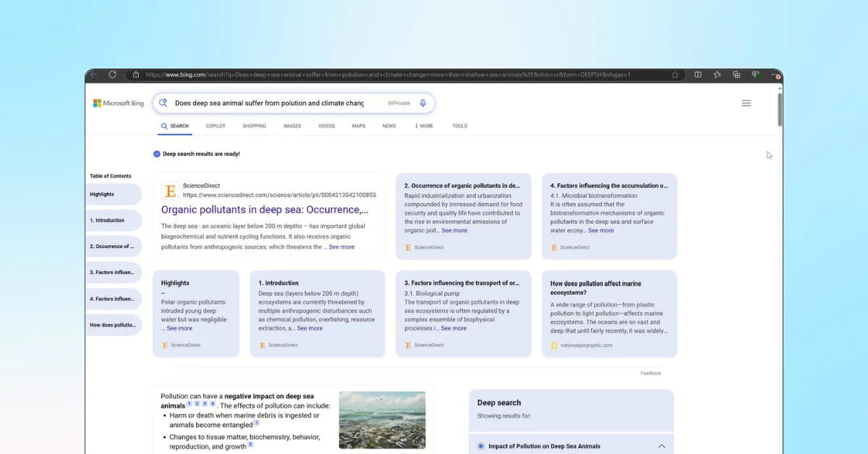Click citation 1 after deep sea animals

(x=190, y=404)
